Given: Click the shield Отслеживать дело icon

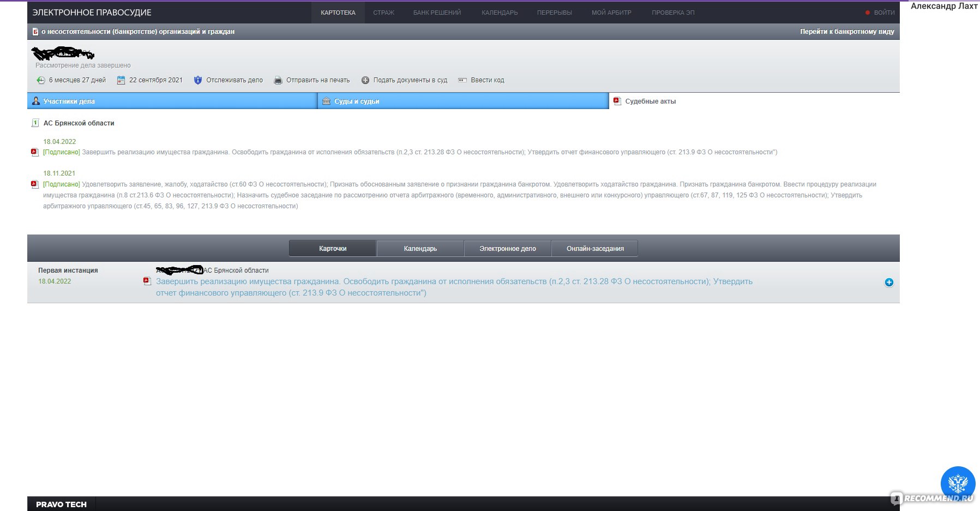Looking at the screenshot, I should 198,80.
